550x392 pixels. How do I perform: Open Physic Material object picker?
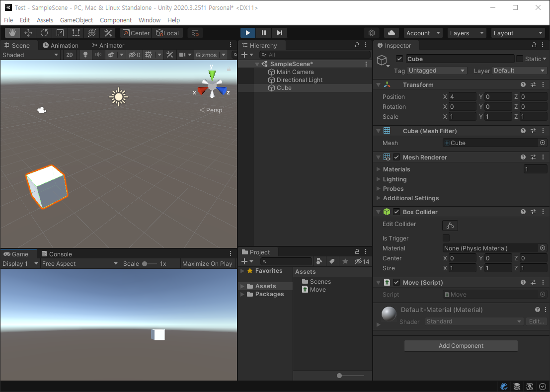click(542, 248)
